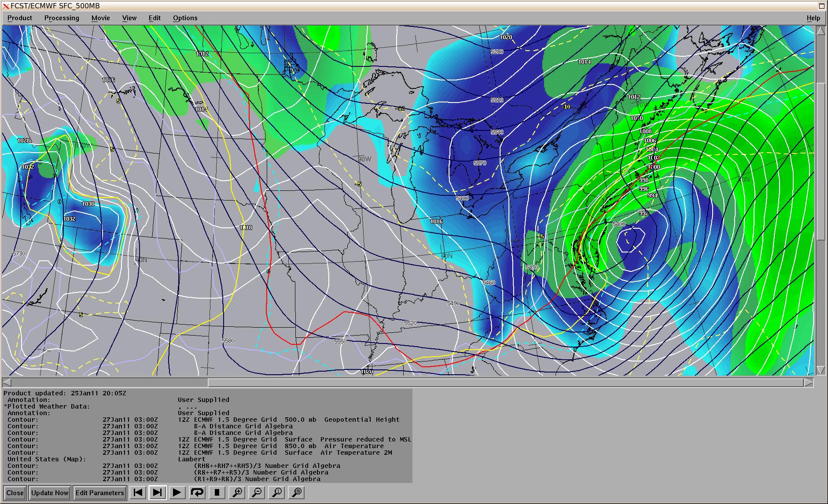828x504 pixels.
Task: Click the window menu icon in title bar
Action: coord(6,6)
